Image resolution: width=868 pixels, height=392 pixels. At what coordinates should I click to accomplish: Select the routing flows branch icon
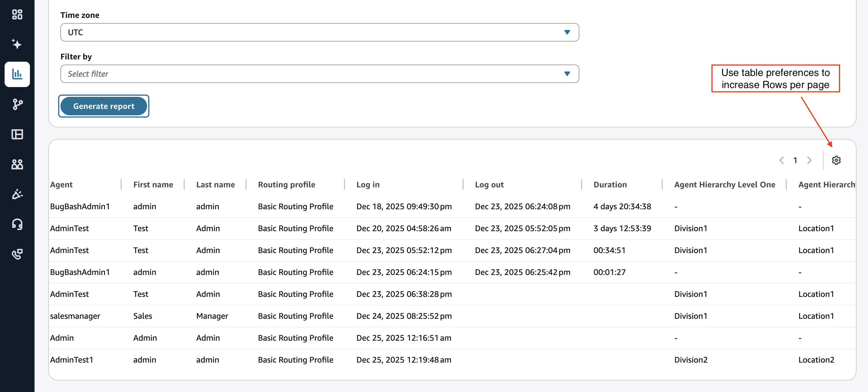17,104
